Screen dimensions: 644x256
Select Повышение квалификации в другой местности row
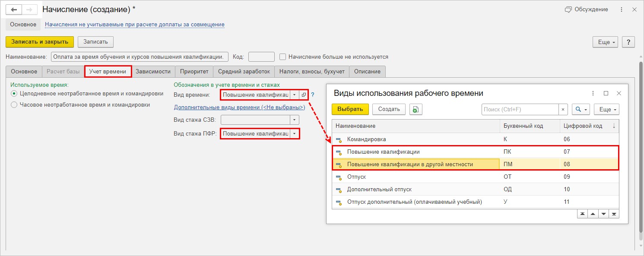point(475,164)
